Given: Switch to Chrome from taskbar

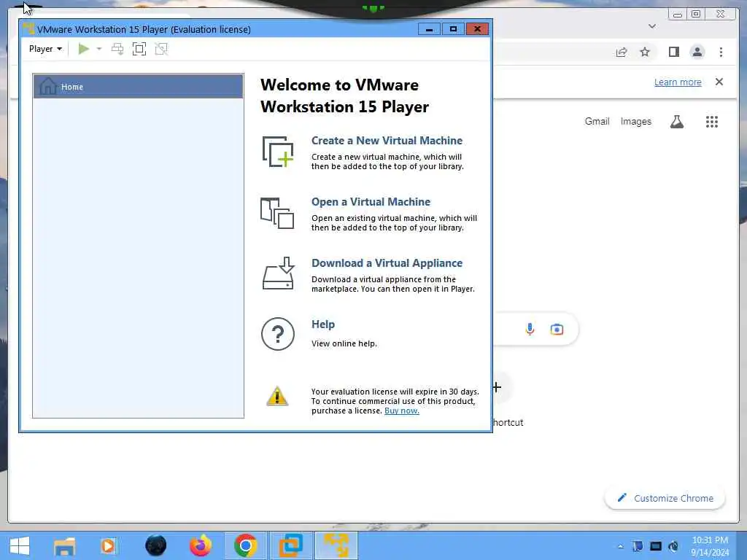Looking at the screenshot, I should pyautogui.click(x=245, y=545).
